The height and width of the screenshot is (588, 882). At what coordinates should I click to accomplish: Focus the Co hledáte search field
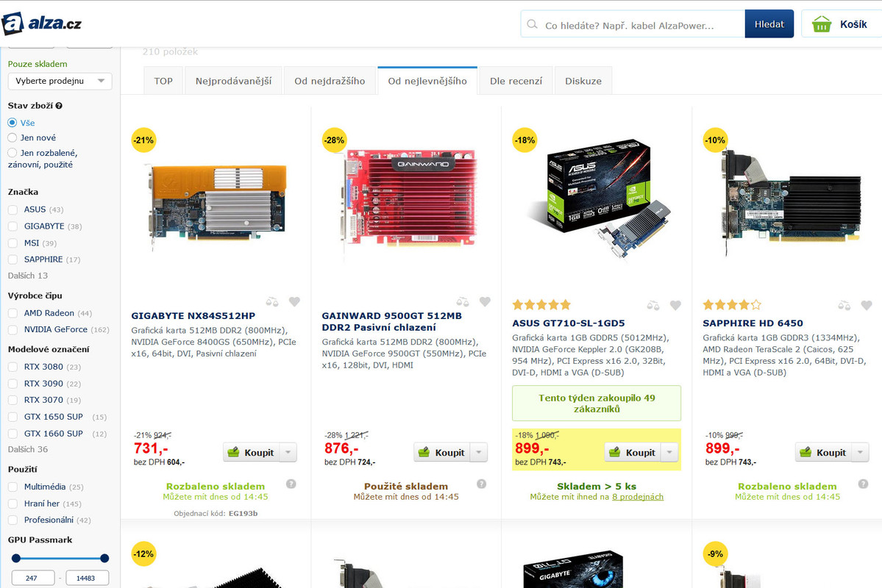(633, 25)
